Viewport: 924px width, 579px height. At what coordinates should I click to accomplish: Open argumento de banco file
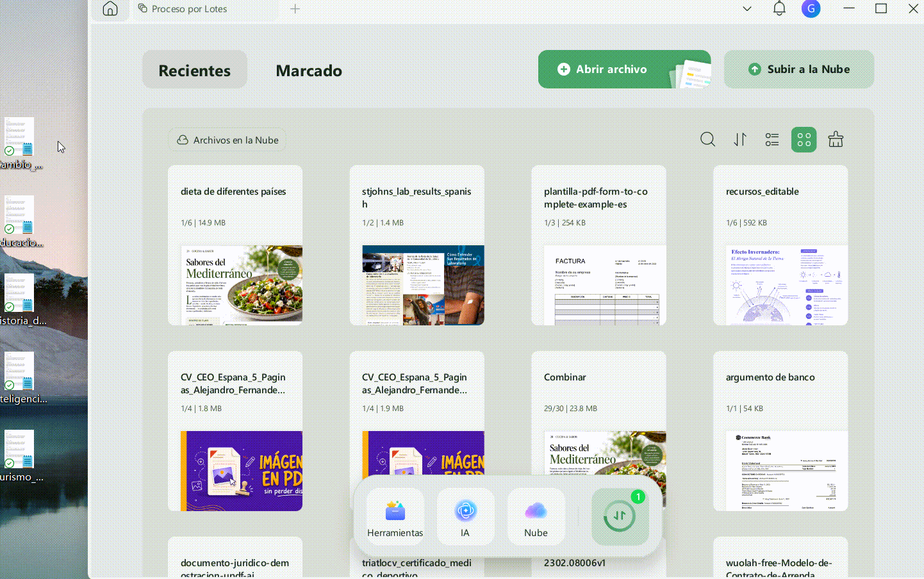point(780,431)
